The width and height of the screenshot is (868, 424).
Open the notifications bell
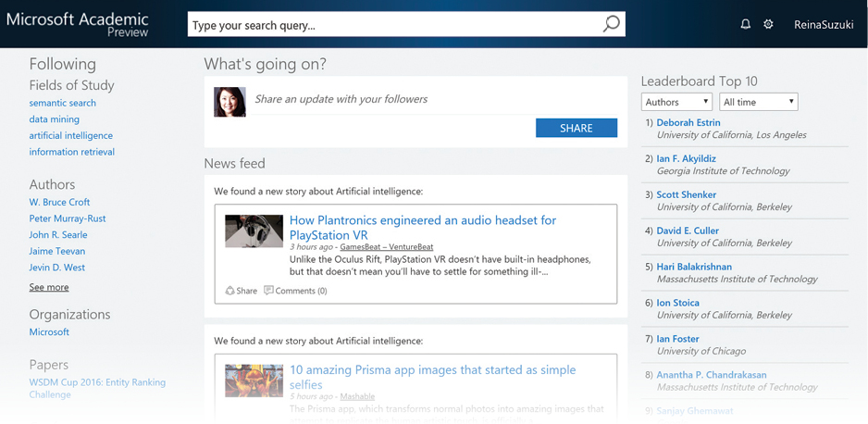745,24
